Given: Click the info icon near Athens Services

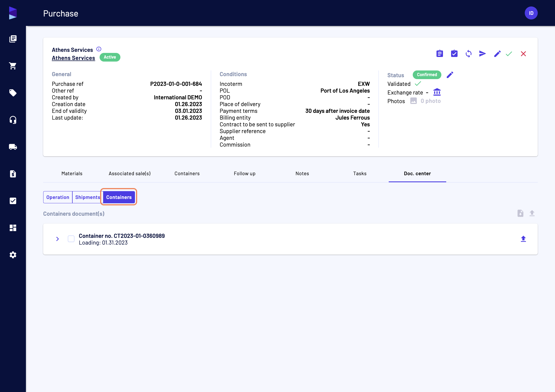Looking at the screenshot, I should pyautogui.click(x=99, y=49).
